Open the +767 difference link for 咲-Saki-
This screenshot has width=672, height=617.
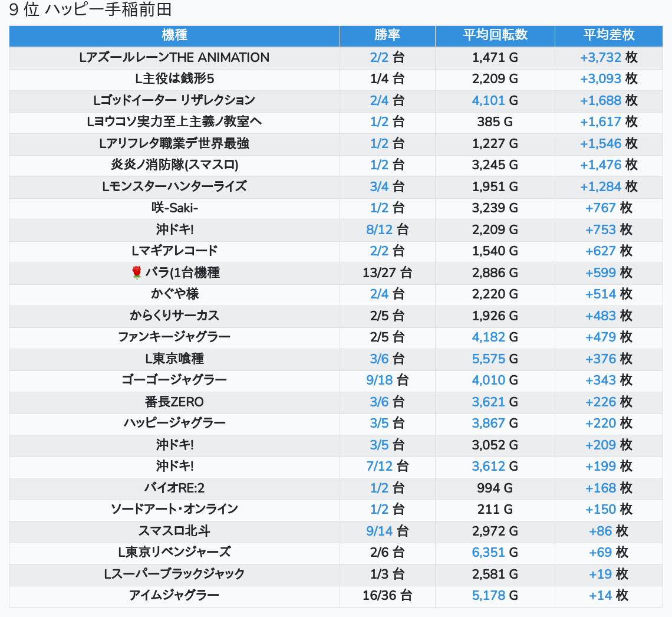coord(600,208)
